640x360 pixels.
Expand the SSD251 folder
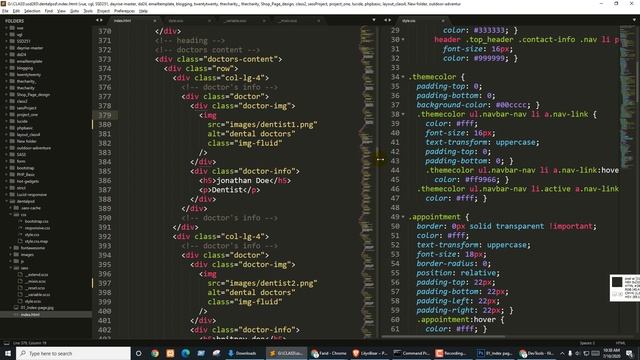point(7,41)
